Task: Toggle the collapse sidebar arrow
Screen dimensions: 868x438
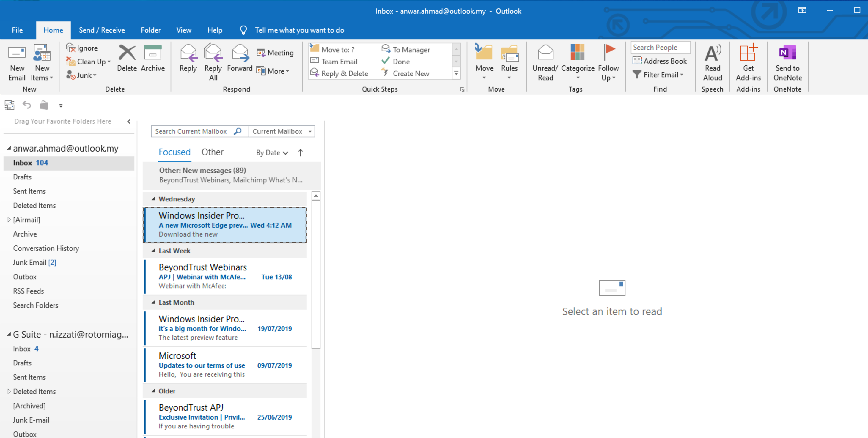Action: [128, 122]
